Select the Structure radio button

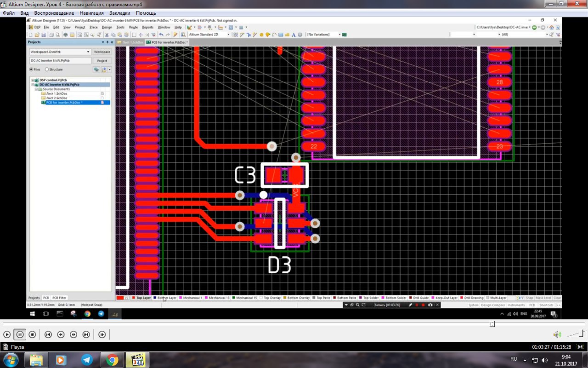[47, 69]
